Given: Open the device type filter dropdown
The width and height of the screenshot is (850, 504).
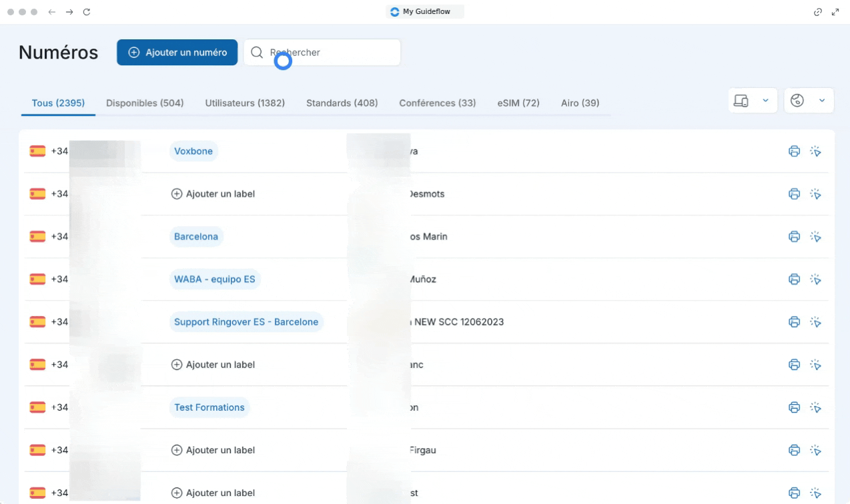Looking at the screenshot, I should 753,101.
